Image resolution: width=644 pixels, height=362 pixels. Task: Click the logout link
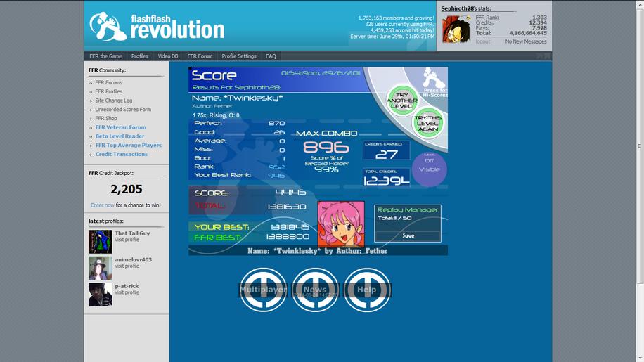point(483,41)
